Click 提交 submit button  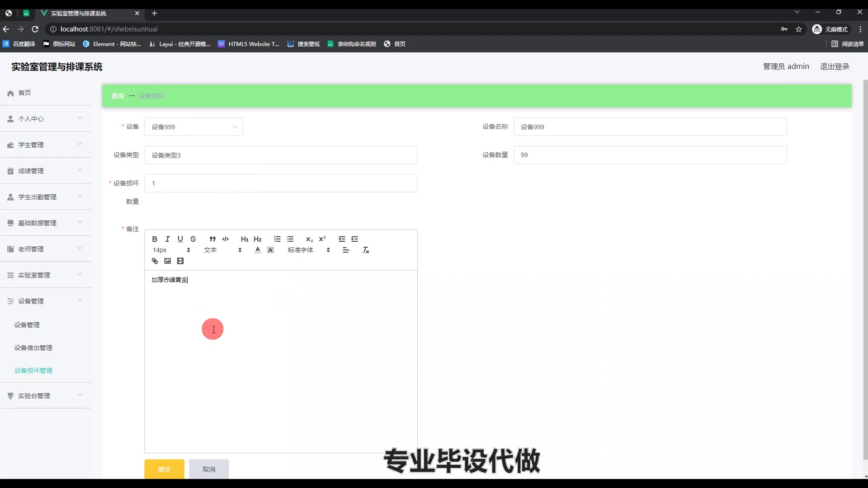[164, 469]
